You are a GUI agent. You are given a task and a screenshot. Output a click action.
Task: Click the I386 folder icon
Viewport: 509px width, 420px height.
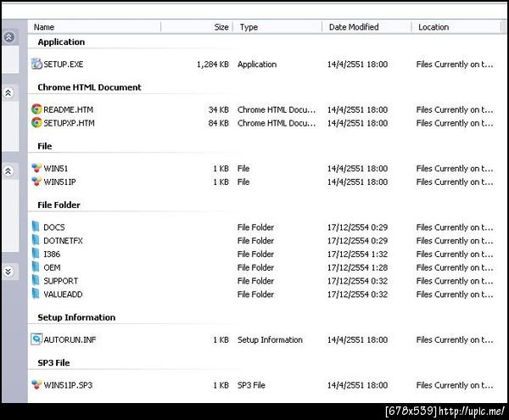pos(36,254)
